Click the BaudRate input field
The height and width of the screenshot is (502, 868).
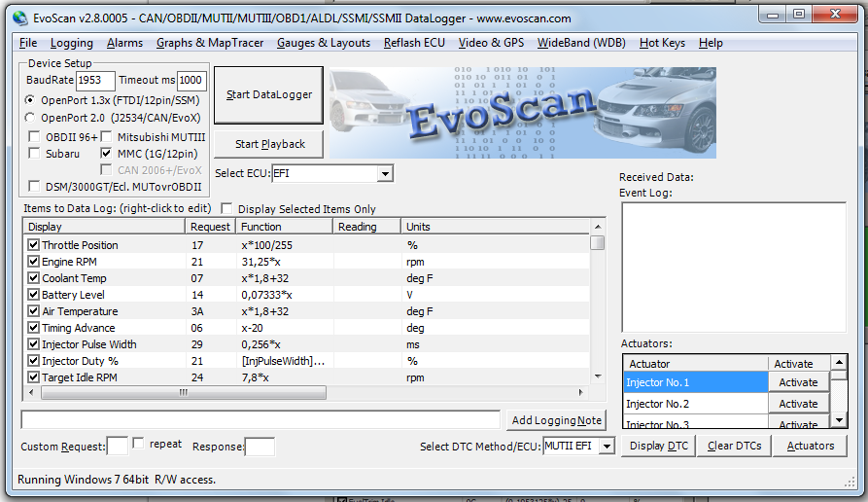click(x=94, y=81)
